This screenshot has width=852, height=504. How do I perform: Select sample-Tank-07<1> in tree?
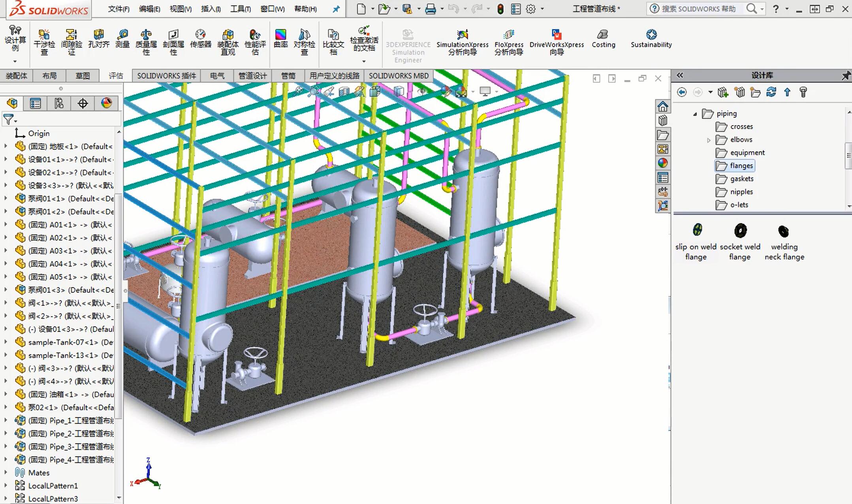pyautogui.click(x=64, y=342)
